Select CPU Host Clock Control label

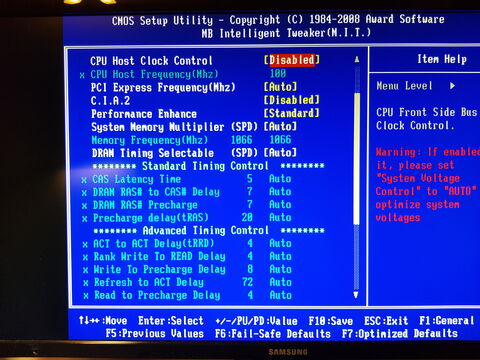[151, 61]
